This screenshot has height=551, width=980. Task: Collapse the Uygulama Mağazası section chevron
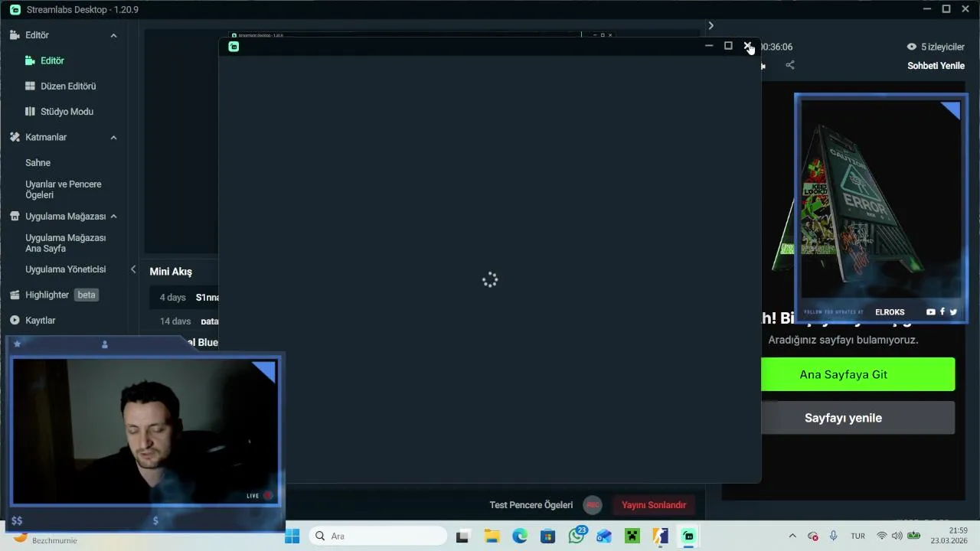(113, 217)
